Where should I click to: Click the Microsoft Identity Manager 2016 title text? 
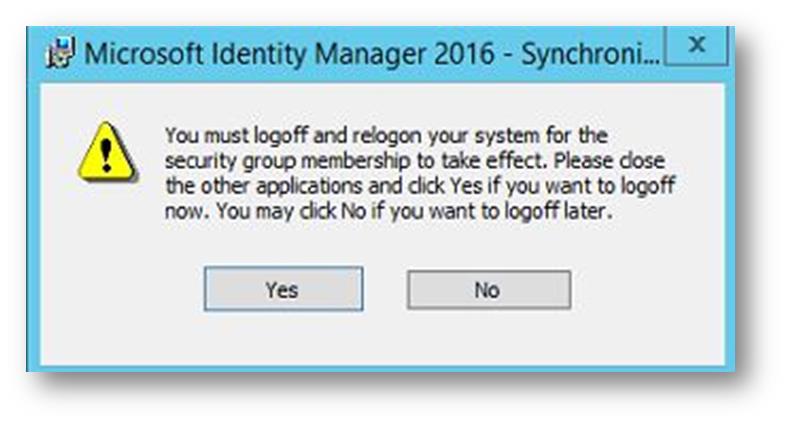click(289, 54)
